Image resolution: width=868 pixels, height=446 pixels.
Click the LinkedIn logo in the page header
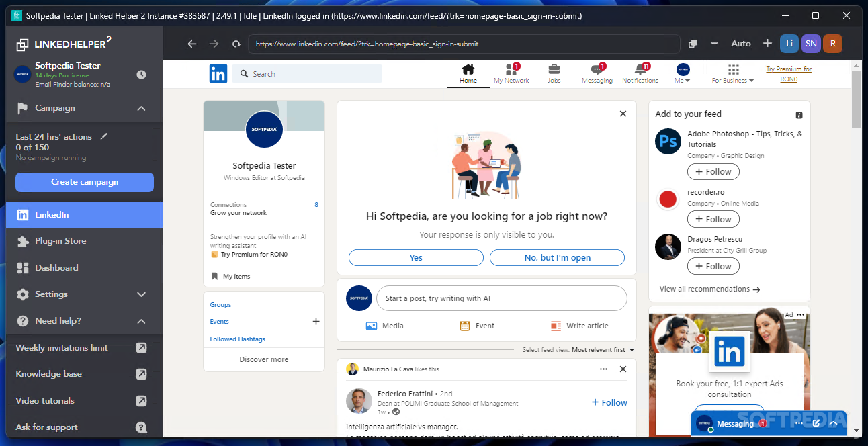(218, 74)
